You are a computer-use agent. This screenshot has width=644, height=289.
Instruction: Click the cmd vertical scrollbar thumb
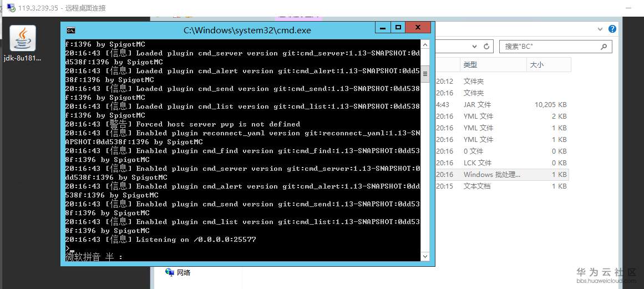click(x=425, y=74)
